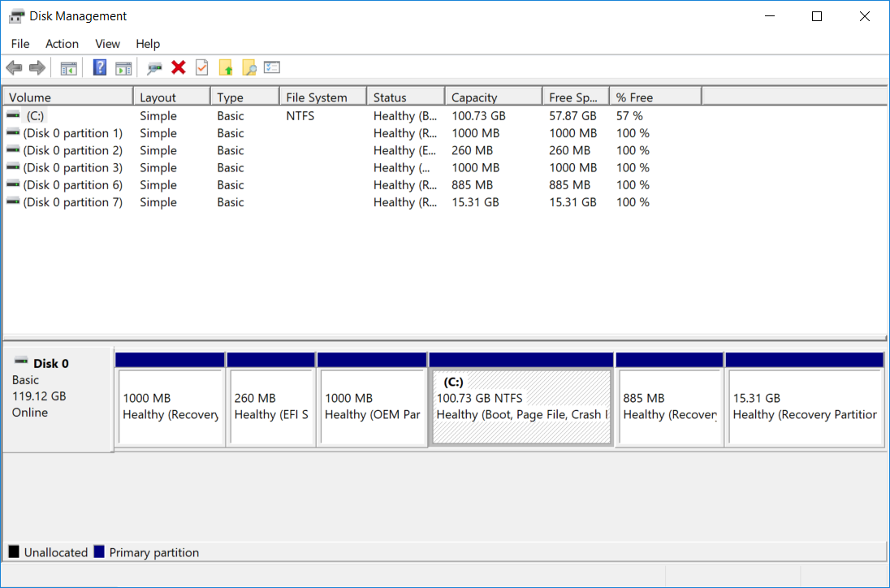The height and width of the screenshot is (588, 890).
Task: Click drive icon beside Disk 0 partition 3
Action: (x=13, y=167)
